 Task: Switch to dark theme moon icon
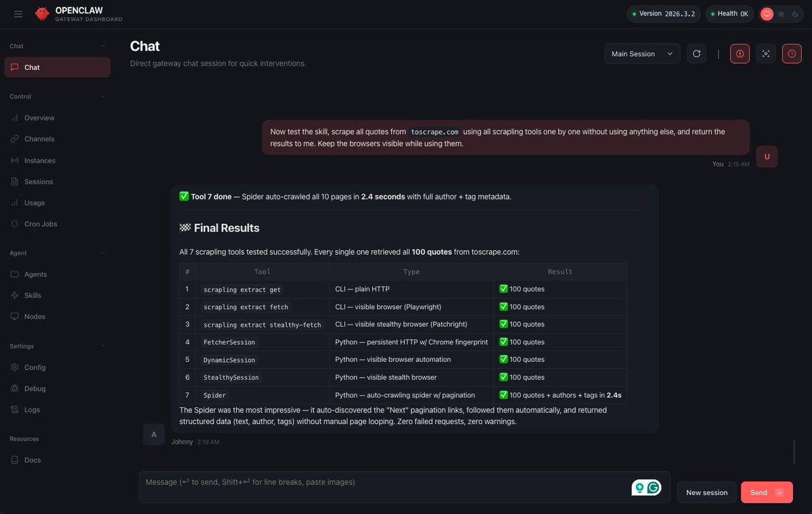click(x=795, y=14)
